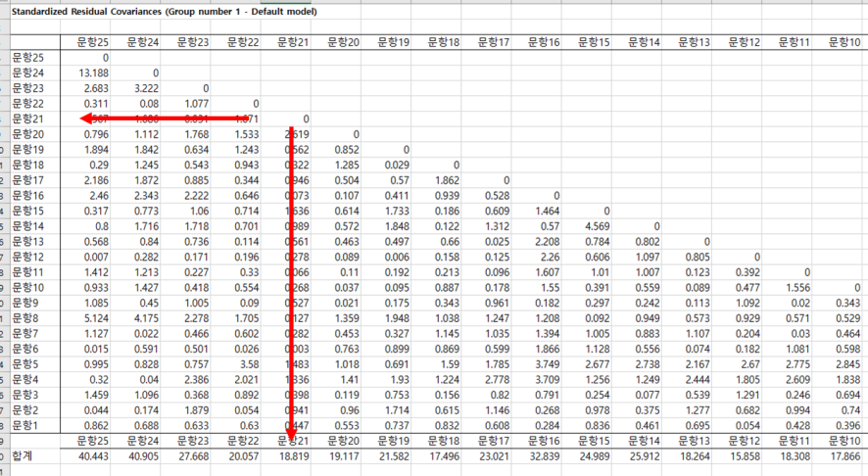Click the value 2.186 in row 문항17
Viewport: 868px width, 476px height.
pos(96,180)
